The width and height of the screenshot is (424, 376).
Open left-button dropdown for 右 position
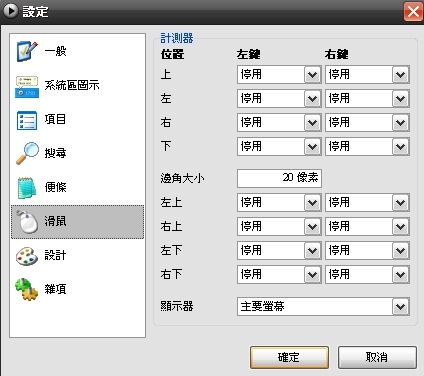[x=279, y=122]
